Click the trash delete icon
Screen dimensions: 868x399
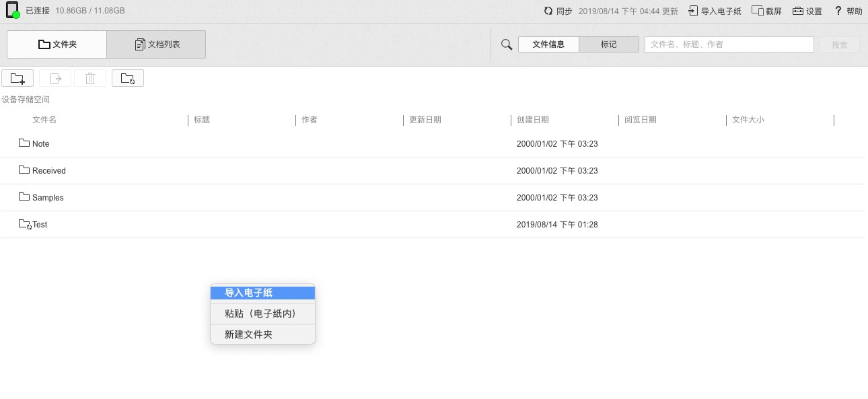(x=90, y=78)
